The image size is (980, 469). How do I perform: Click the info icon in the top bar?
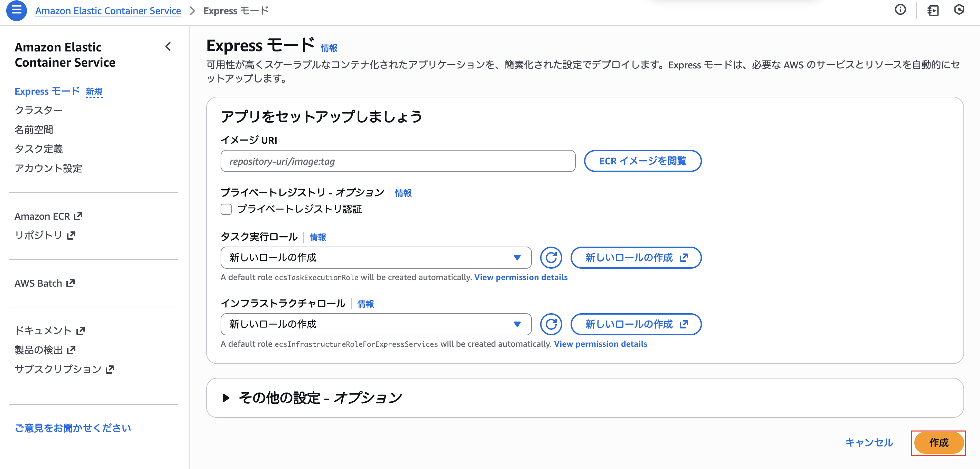[x=901, y=10]
